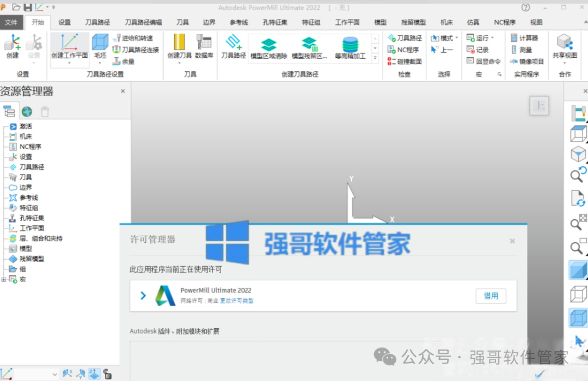Image resolution: width=588 pixels, height=381 pixels.
Task: Click the globe browser icon in explorer
Action: point(27,112)
